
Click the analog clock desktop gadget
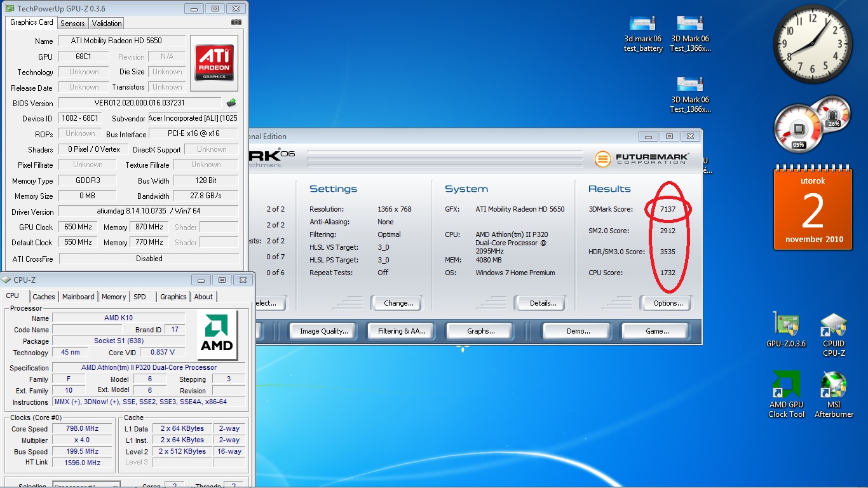pos(813,44)
